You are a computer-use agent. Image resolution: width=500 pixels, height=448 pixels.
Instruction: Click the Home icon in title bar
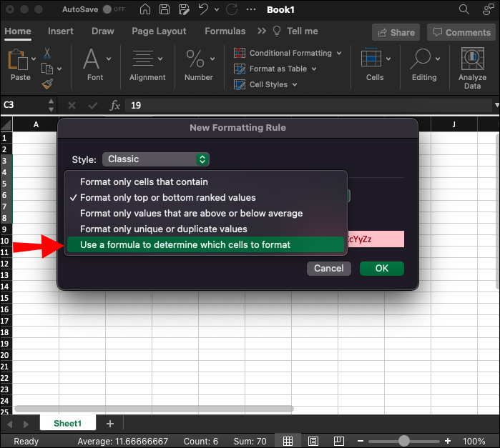click(x=145, y=10)
